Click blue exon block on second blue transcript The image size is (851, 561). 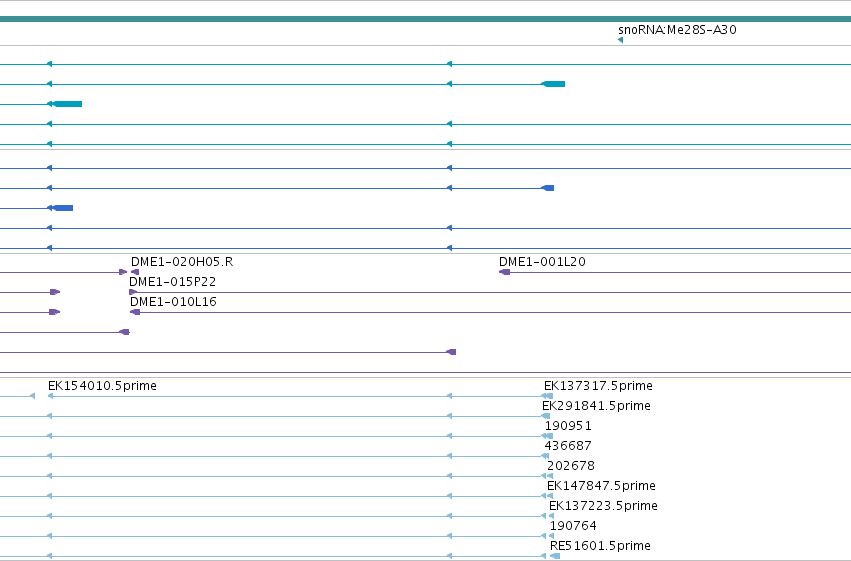(x=548, y=188)
